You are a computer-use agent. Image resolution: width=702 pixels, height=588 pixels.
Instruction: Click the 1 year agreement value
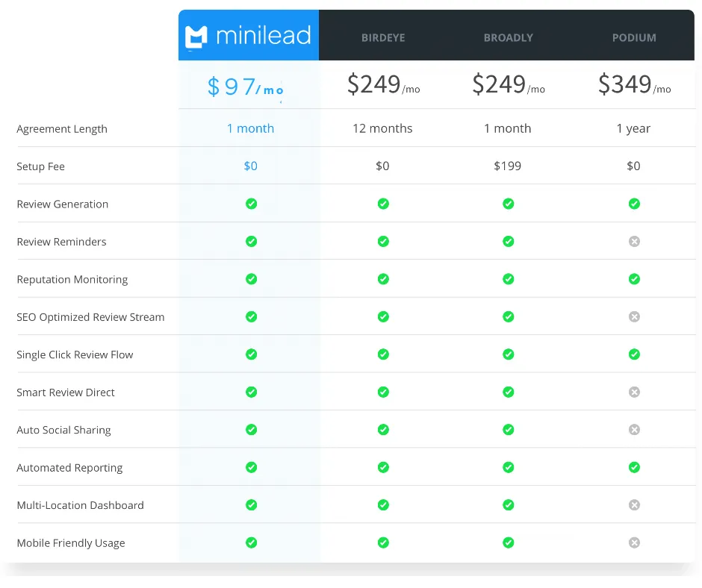[633, 129]
